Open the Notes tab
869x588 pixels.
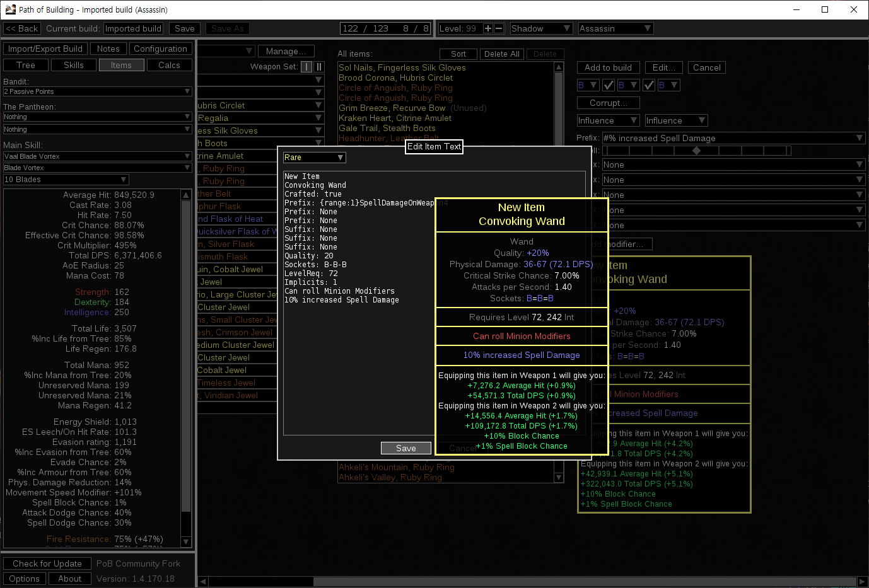[x=108, y=49]
